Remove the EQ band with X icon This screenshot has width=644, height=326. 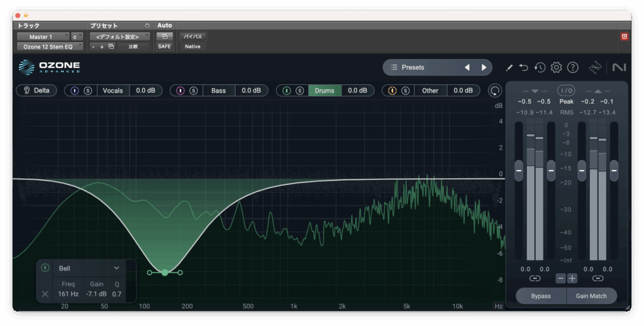click(45, 294)
